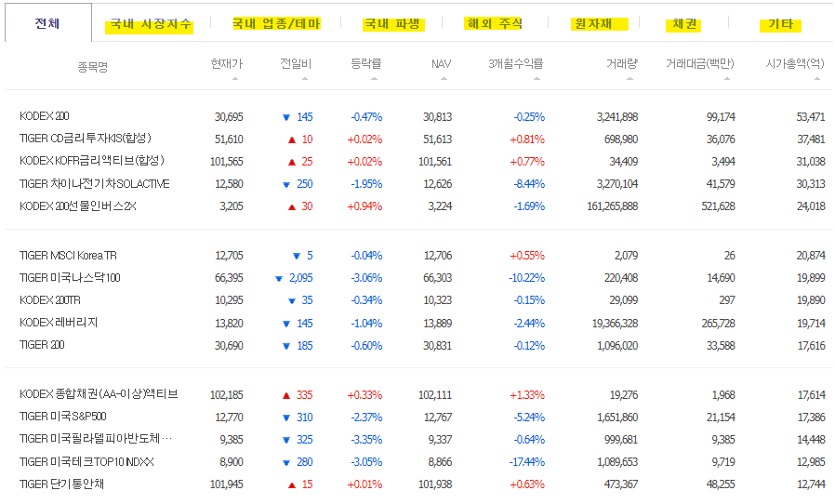835x504 pixels.
Task: Click 차이나전기차 volume 3,270,104
Action: [617, 184]
